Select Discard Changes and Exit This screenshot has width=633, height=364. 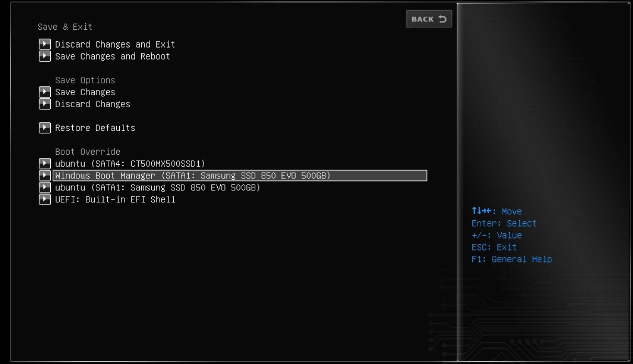click(x=115, y=44)
